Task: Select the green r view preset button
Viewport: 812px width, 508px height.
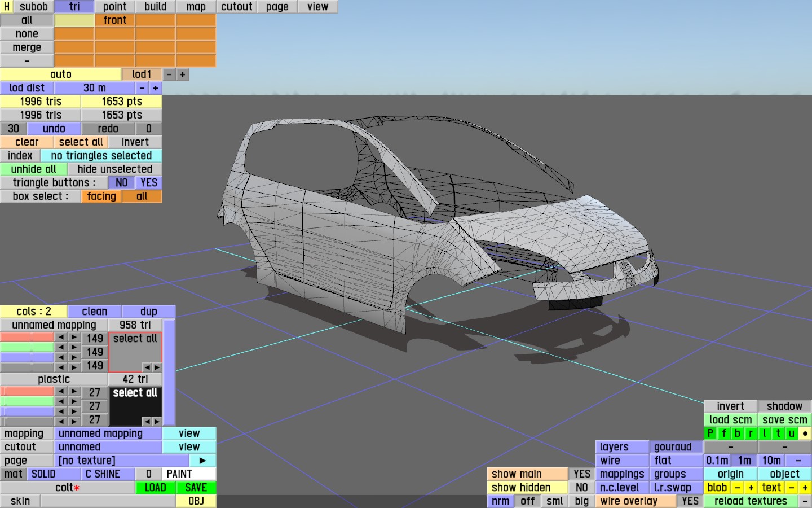Action: point(751,433)
